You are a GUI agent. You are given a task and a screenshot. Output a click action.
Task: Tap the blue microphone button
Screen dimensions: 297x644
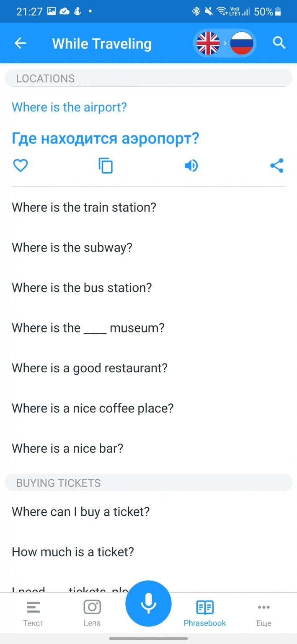tap(148, 604)
